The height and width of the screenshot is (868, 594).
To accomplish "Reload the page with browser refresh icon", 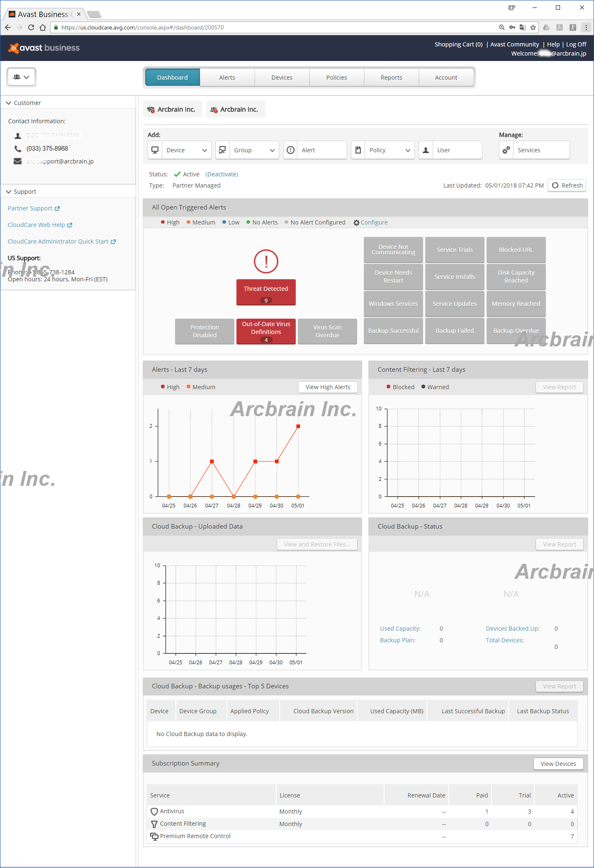I will [x=31, y=27].
